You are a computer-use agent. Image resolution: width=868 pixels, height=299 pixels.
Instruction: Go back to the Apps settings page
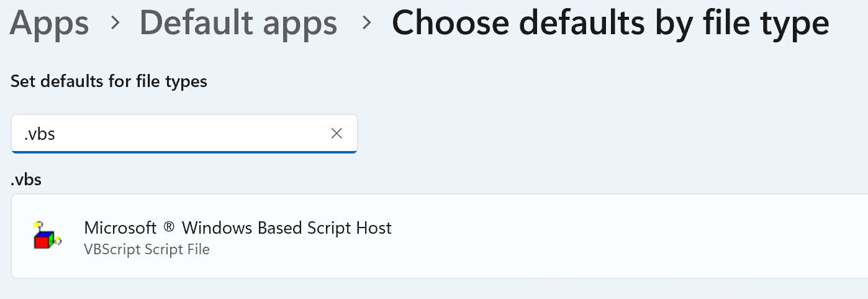[50, 23]
